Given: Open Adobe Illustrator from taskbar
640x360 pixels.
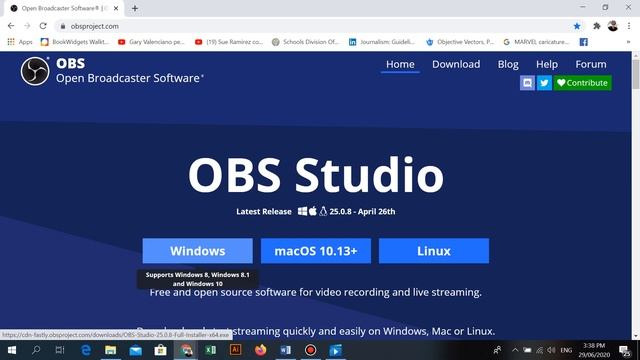Looking at the screenshot, I should pos(236,350).
